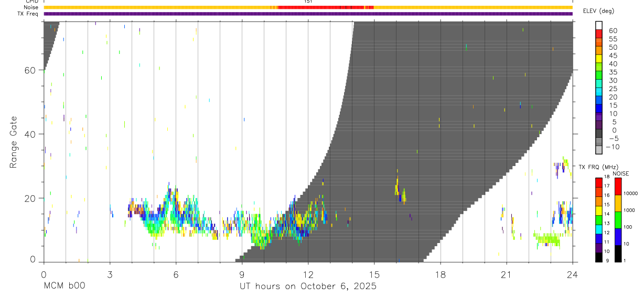Pick the ELEV color bar segment between 55 and 60
644x297 pixels.
tap(599, 34)
